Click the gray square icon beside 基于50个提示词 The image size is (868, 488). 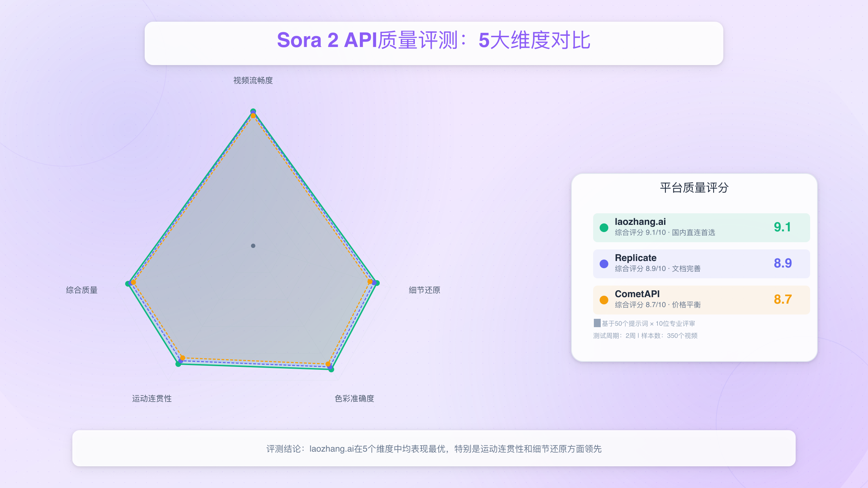(x=597, y=323)
